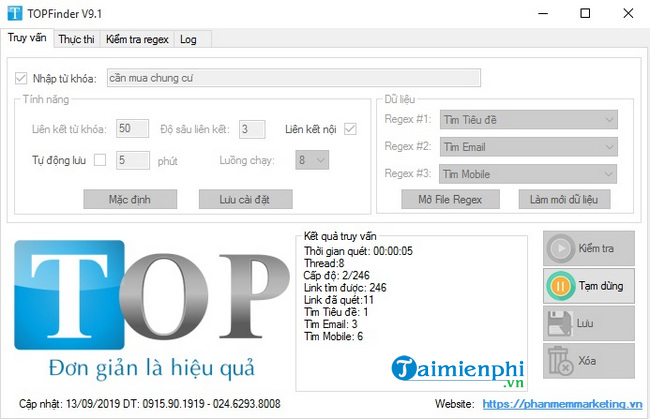Click the Tìm Mobile: 6 result text
The image size is (650, 419).
tap(333, 336)
